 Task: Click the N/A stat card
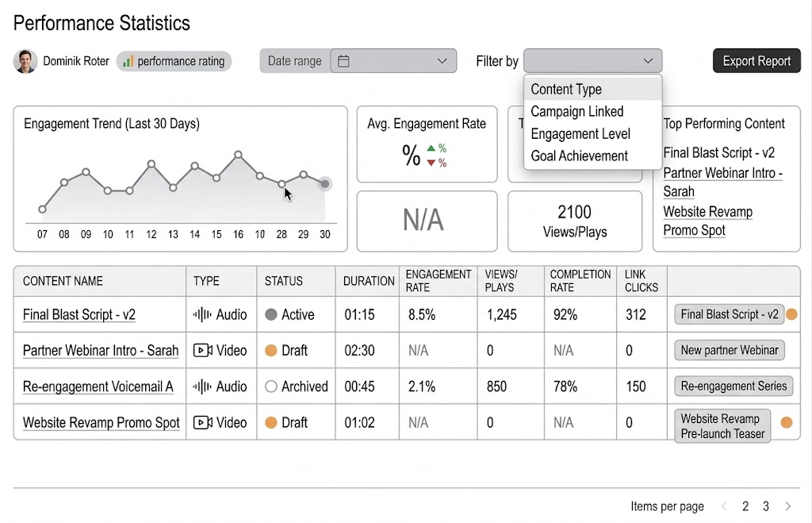click(x=427, y=221)
